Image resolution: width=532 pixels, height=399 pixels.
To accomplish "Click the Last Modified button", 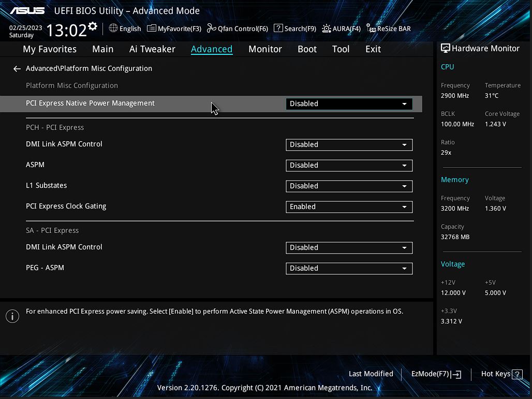I will click(x=371, y=374).
